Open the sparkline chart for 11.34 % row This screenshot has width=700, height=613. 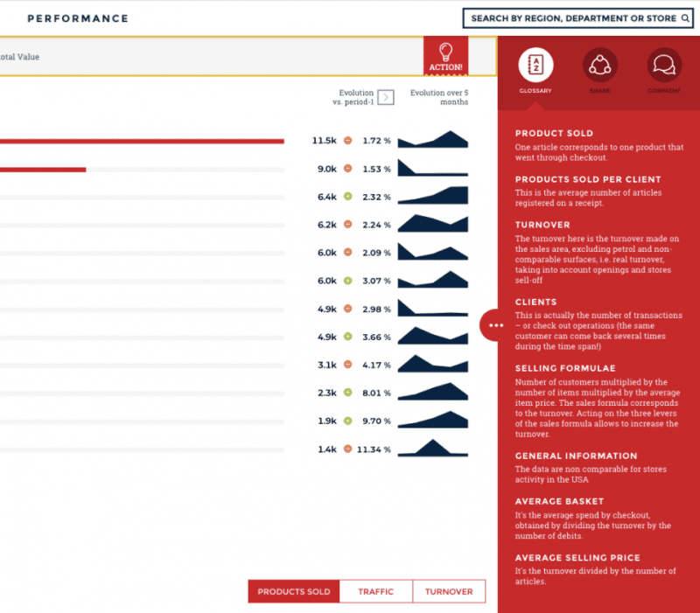[x=432, y=448]
